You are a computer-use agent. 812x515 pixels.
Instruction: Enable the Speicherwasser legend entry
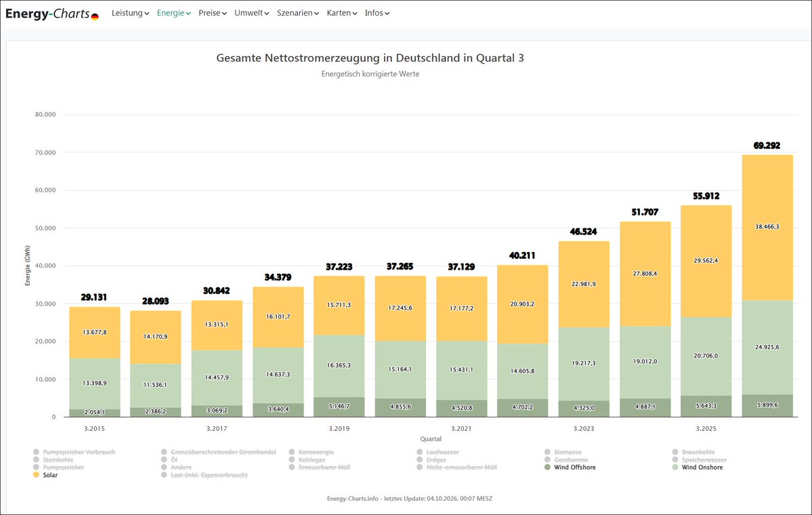[700, 460]
